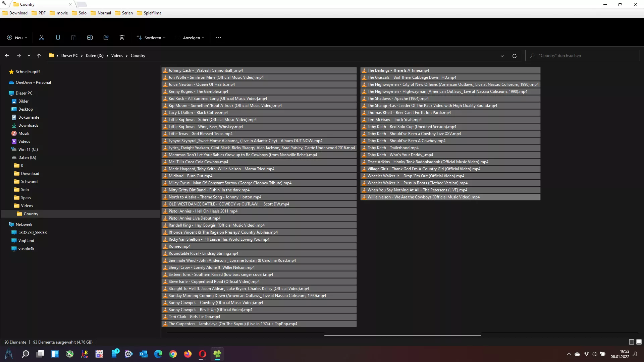
Task: Expand address bar history dropdown
Action: [x=502, y=56]
